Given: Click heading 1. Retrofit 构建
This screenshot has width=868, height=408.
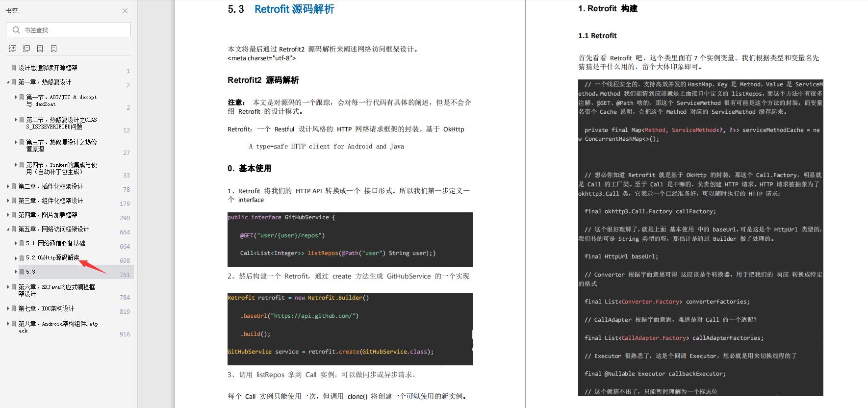Looking at the screenshot, I should (x=608, y=8).
